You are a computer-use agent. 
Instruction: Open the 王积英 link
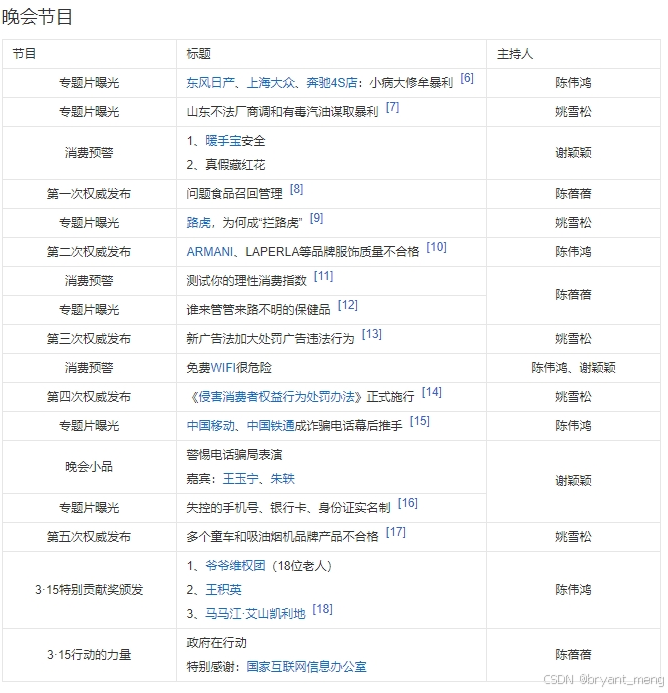[x=223, y=590]
